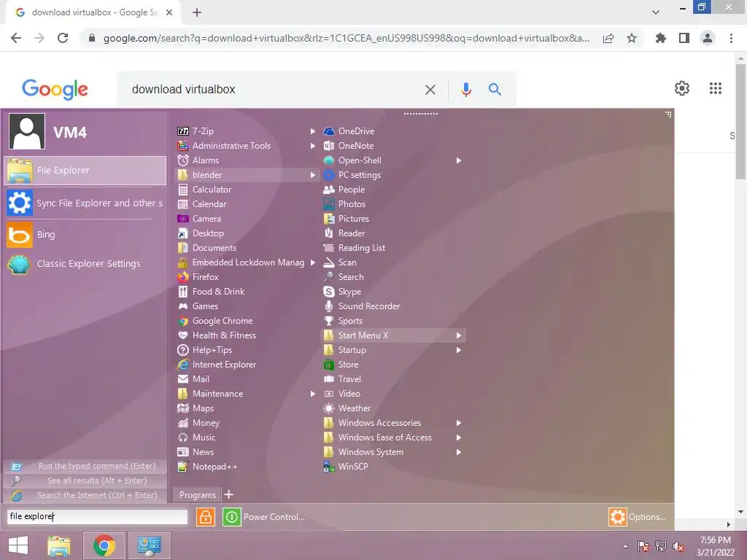Go back in Chrome
Viewport: 747px width, 560px height.
(16, 38)
